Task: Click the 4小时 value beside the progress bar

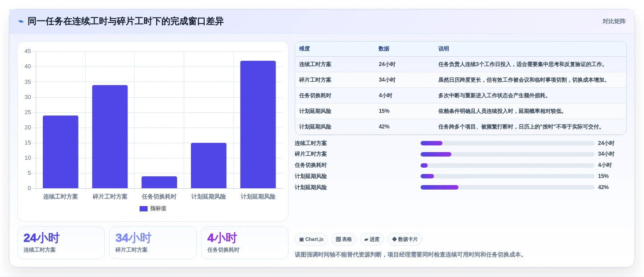Action: tap(605, 165)
